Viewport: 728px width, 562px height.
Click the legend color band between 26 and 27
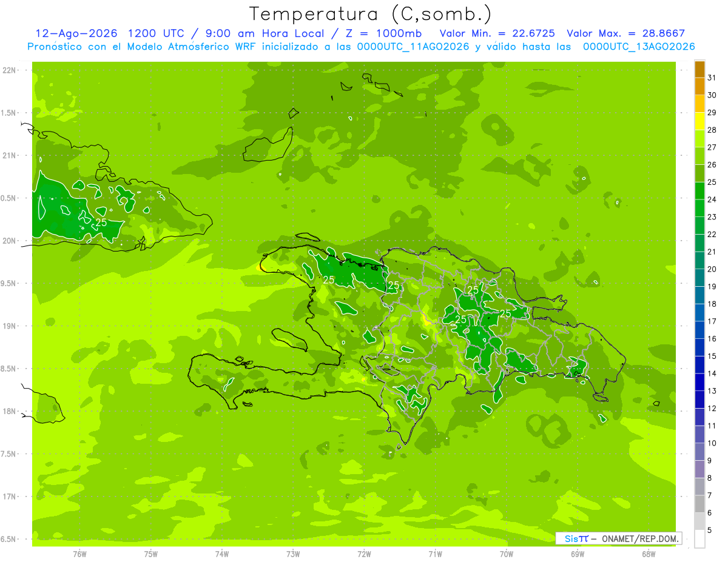click(699, 156)
